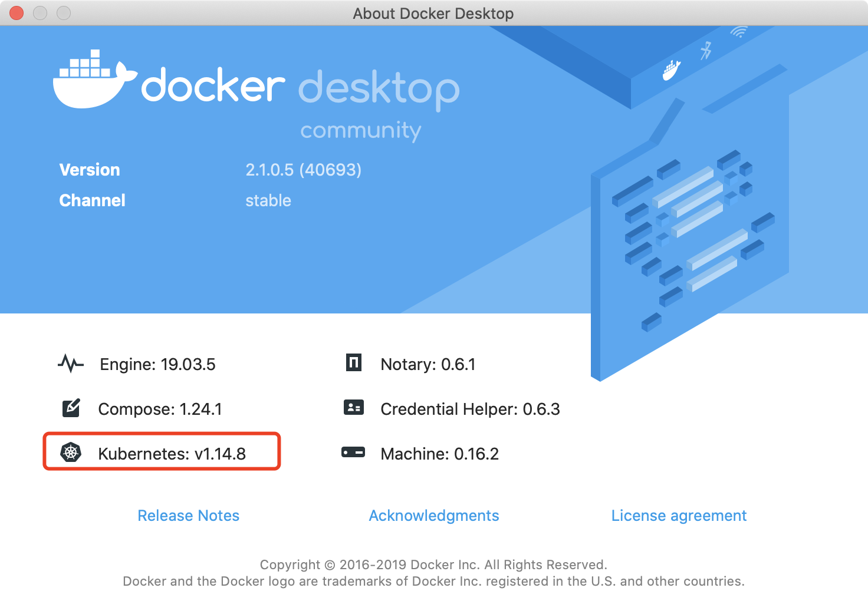Click the Docker whale logo
Image resolution: width=868 pixels, height=601 pixels.
[x=95, y=80]
